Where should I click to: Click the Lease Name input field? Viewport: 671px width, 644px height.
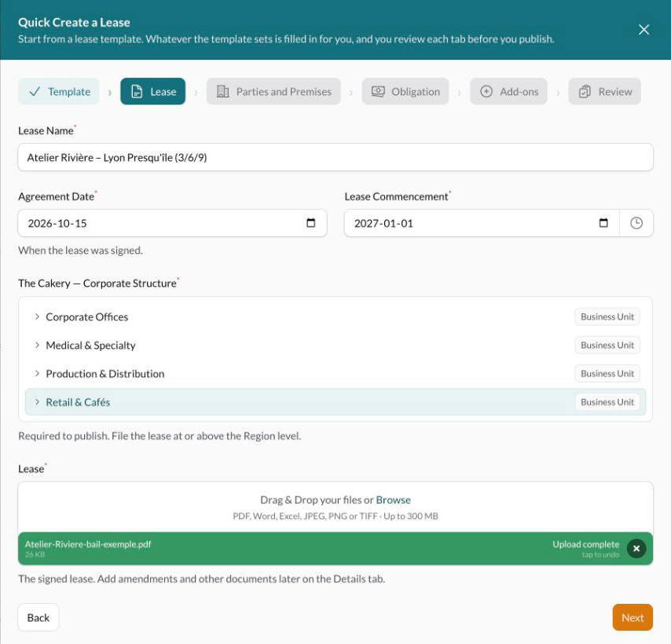pyautogui.click(x=335, y=157)
